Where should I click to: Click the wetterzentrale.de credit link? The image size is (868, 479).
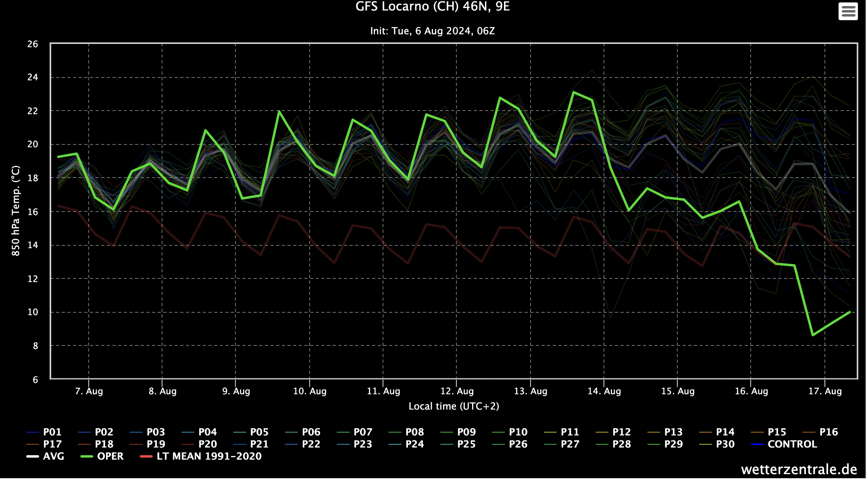[799, 469]
